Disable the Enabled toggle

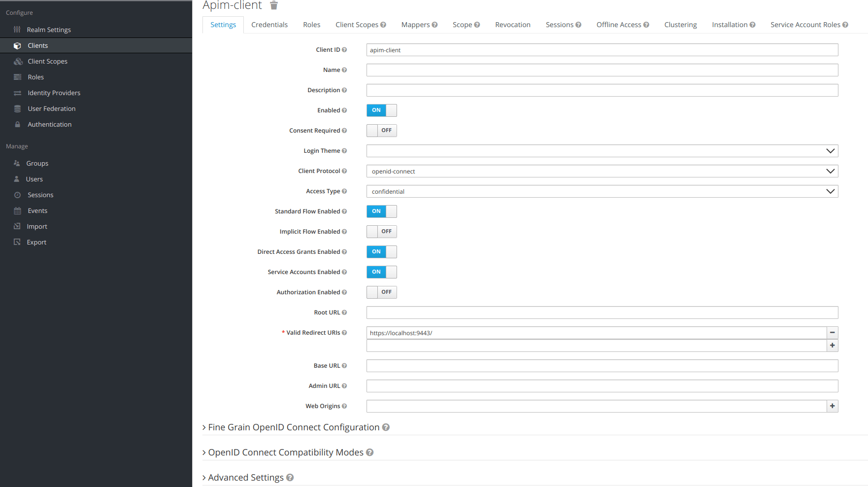coord(381,110)
